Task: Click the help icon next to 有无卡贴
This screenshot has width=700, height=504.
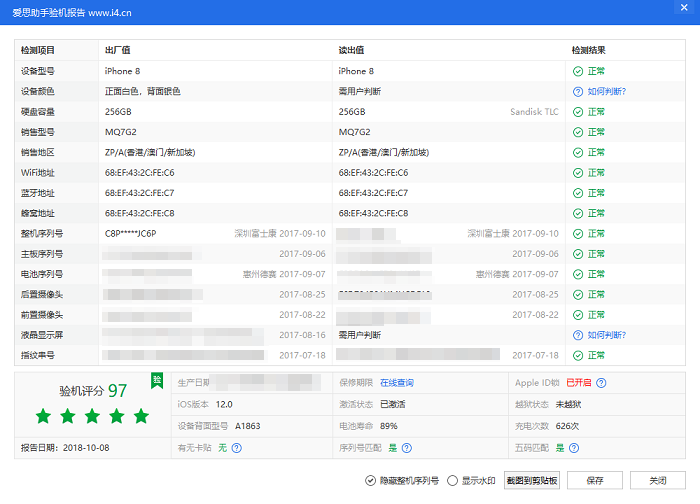Action: (237, 448)
